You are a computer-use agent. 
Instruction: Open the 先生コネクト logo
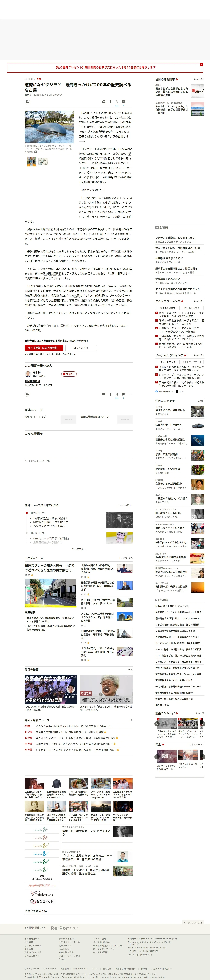(42, 902)
